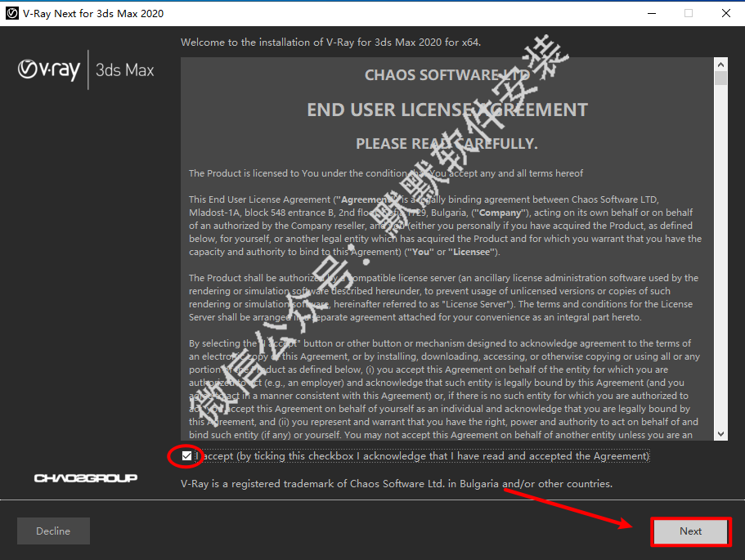This screenshot has width=745, height=560.
Task: Click the Chaos Group logo
Action: tap(86, 477)
